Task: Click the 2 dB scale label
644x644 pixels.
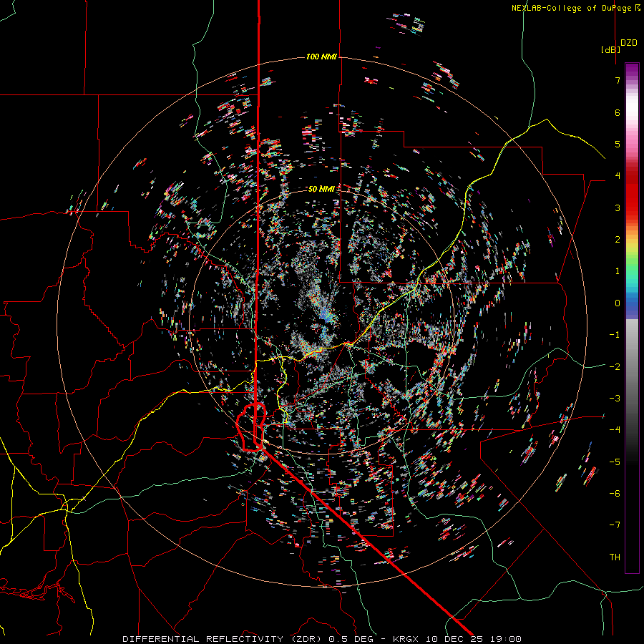Action: [618, 240]
